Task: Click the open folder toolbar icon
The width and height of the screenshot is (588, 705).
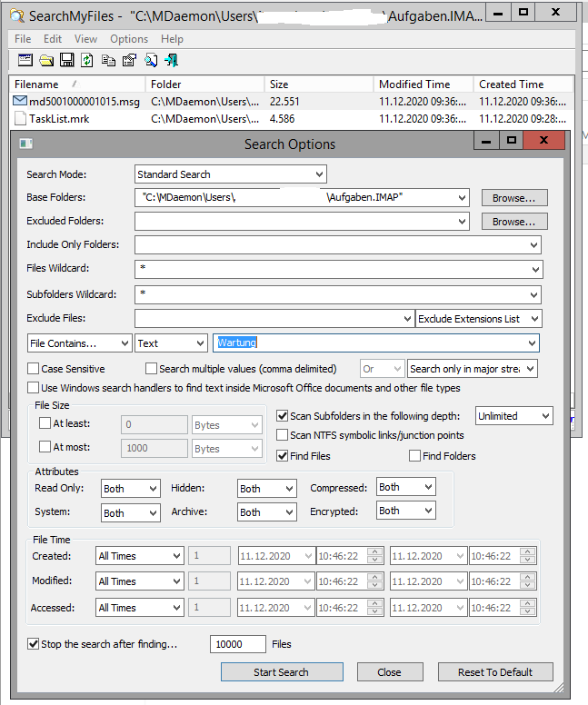Action: 45,60
